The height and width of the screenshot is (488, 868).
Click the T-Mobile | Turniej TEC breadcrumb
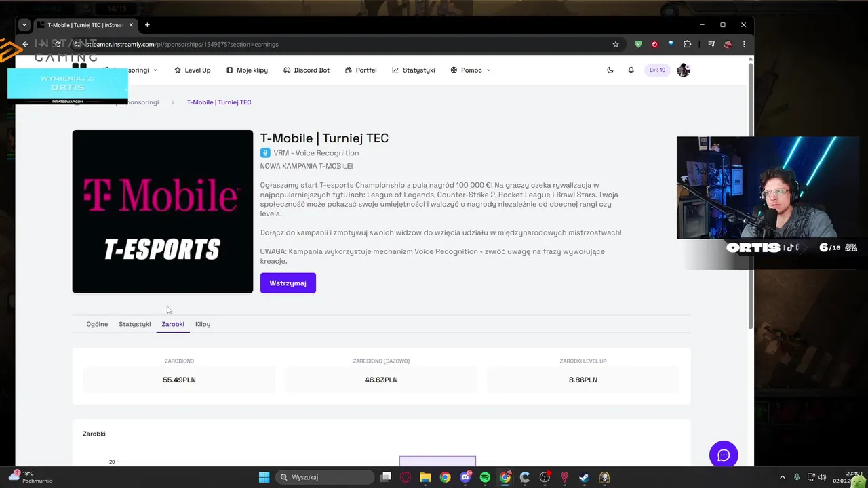(219, 102)
